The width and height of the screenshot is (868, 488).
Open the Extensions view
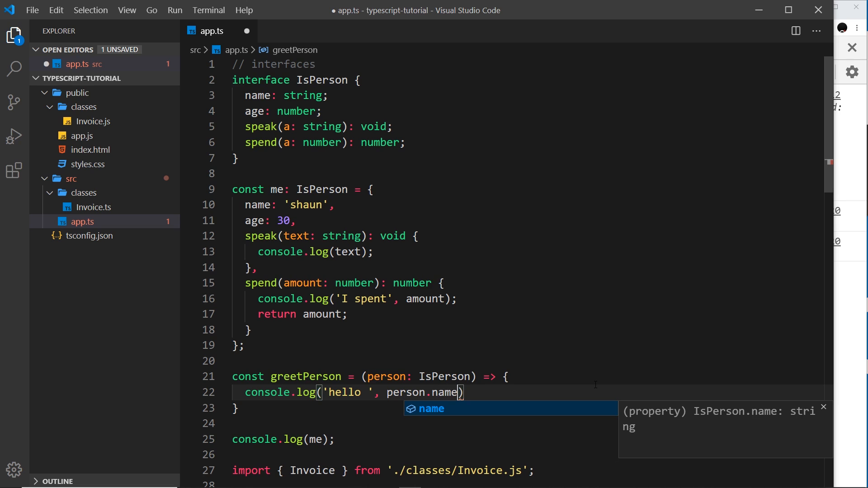click(x=14, y=170)
